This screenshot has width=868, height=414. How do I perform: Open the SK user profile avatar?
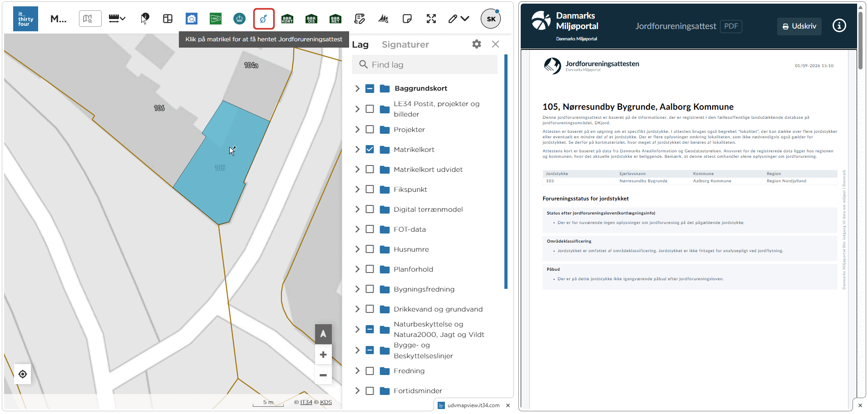491,19
